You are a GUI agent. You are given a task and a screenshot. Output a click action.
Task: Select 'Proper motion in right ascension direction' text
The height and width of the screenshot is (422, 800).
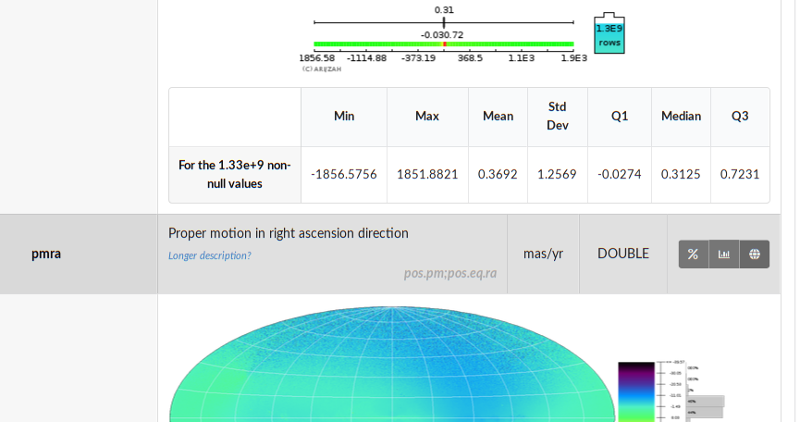[x=288, y=233]
